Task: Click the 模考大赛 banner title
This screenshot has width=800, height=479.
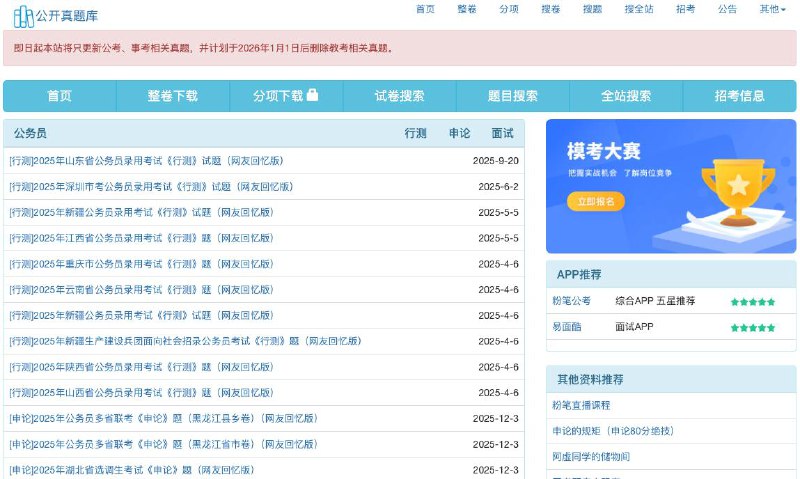Action: coord(604,152)
